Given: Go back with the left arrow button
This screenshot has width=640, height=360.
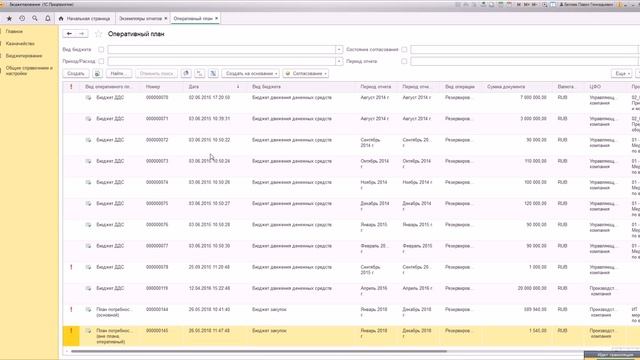Looking at the screenshot, I should (69, 34).
